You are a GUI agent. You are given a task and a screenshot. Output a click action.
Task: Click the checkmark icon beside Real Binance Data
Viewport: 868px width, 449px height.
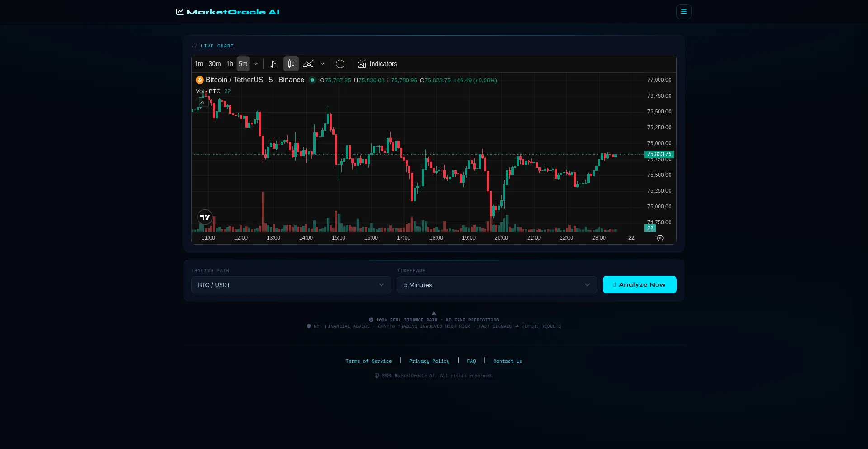pos(371,320)
